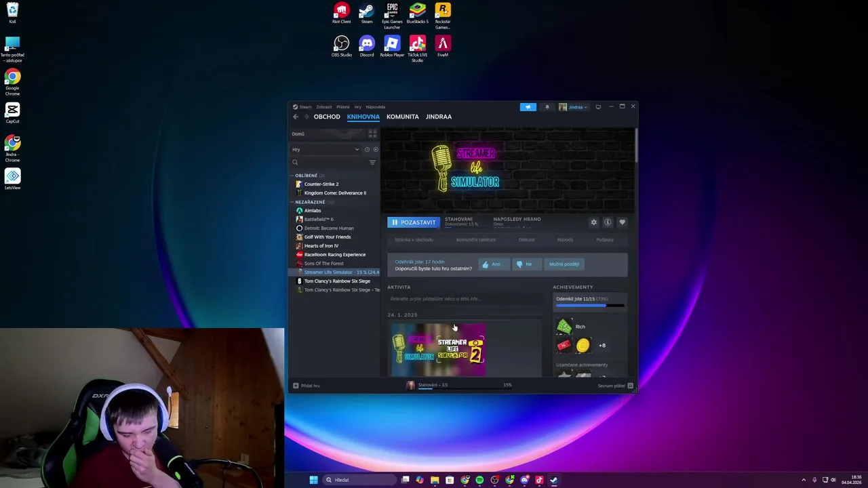This screenshot has width=868, height=488.
Task: Show recent games clock filter icon
Action: pyautogui.click(x=367, y=149)
